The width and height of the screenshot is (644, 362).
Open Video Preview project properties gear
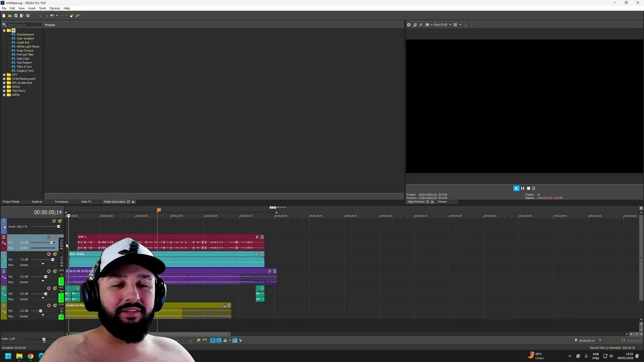coord(409,25)
